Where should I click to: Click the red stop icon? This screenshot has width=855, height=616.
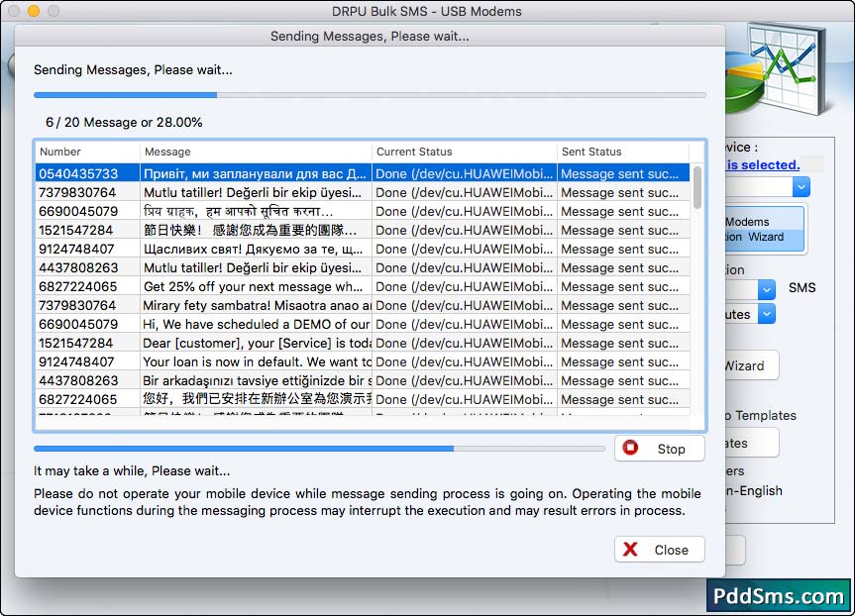pyautogui.click(x=630, y=448)
